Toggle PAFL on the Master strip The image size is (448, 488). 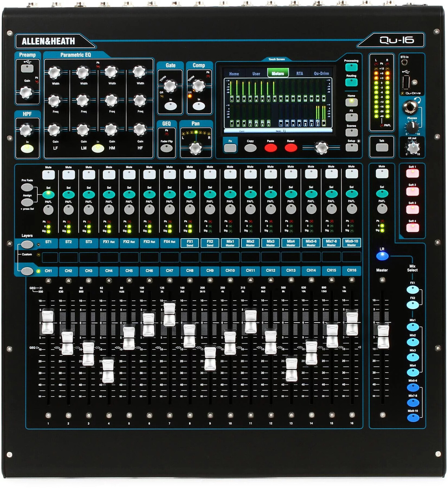pos(382,209)
